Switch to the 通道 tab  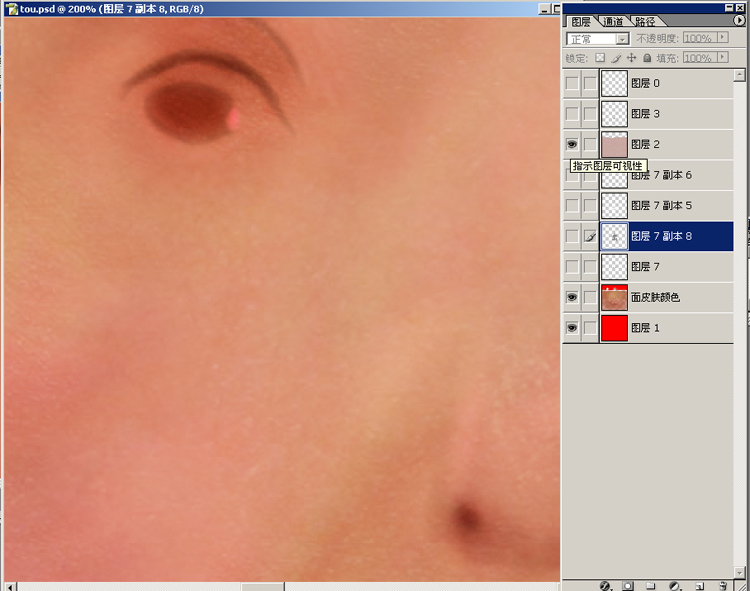click(x=613, y=21)
